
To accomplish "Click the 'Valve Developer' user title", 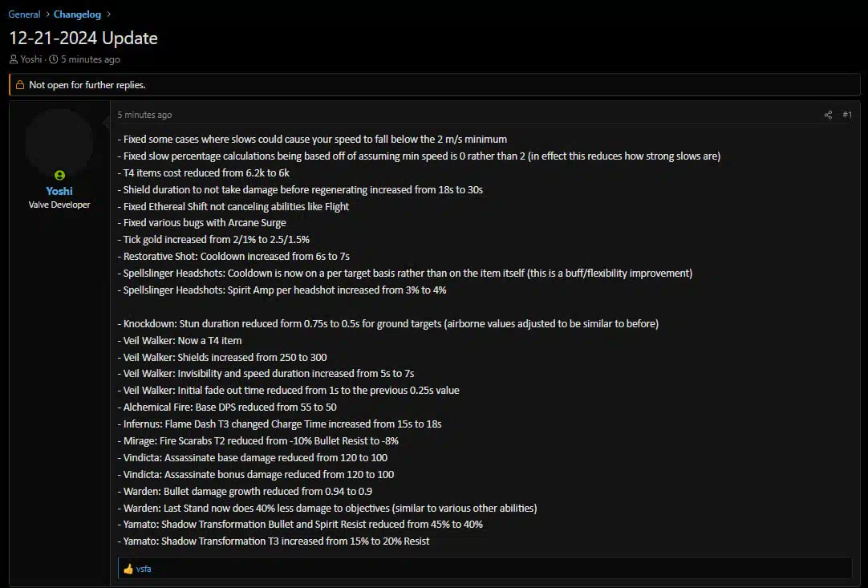I will (x=59, y=205).
